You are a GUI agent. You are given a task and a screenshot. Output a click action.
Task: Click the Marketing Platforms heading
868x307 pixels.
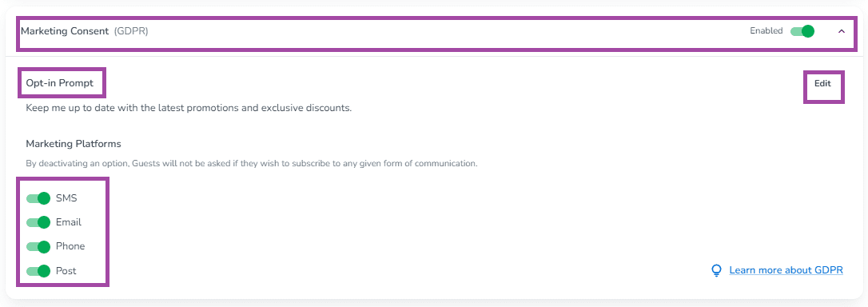click(74, 144)
